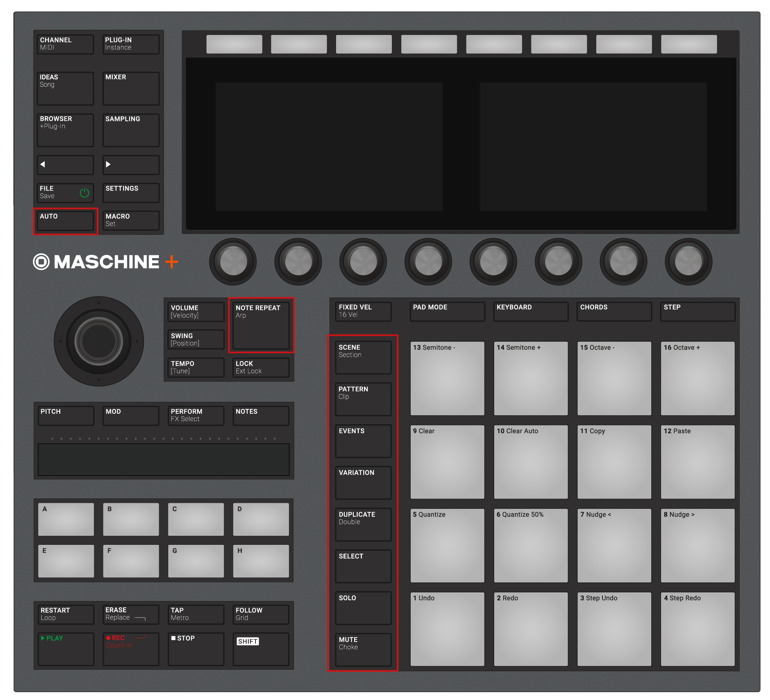Push the four-directional encoder knob

coord(99,341)
